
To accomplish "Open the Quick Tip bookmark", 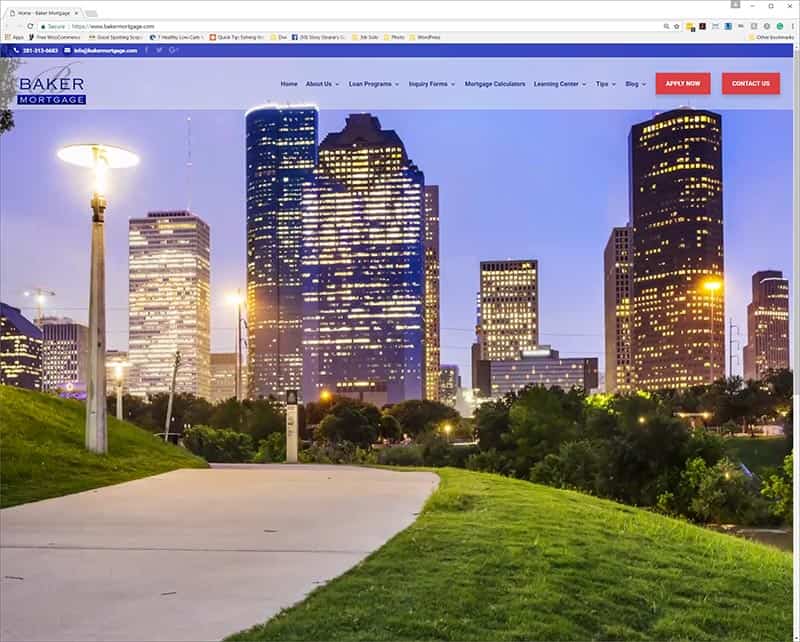I will tap(237, 37).
